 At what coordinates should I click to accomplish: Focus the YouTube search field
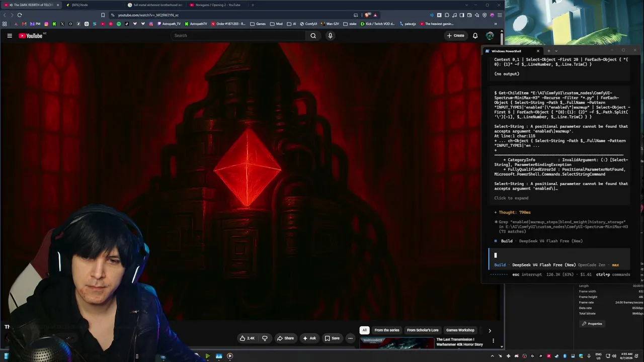click(237, 36)
